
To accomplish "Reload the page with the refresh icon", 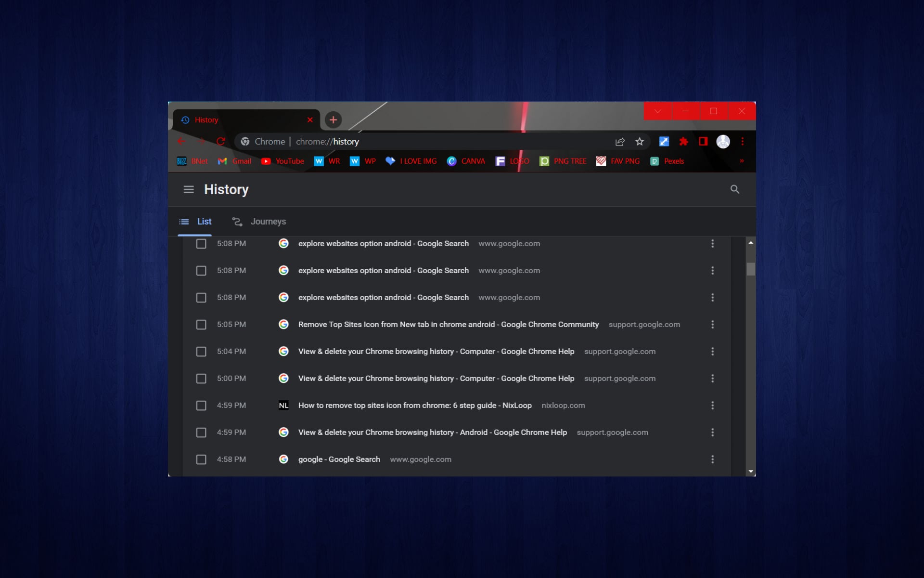I will [x=221, y=142].
